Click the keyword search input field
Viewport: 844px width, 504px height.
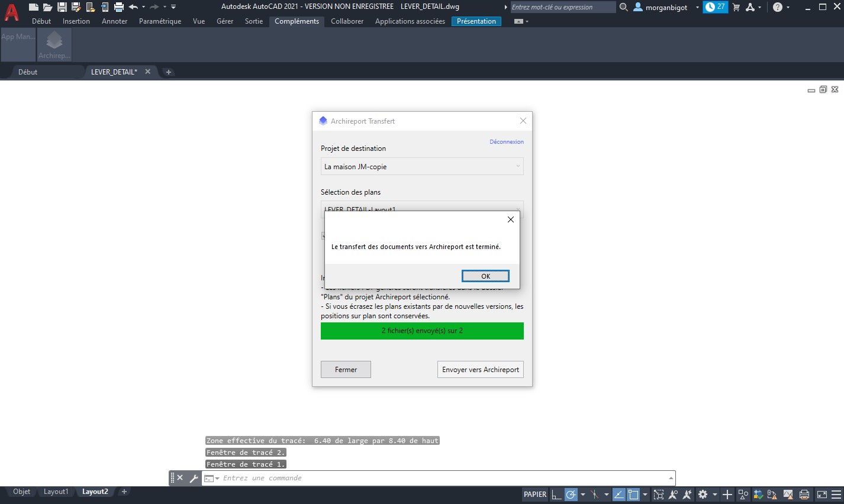(563, 7)
